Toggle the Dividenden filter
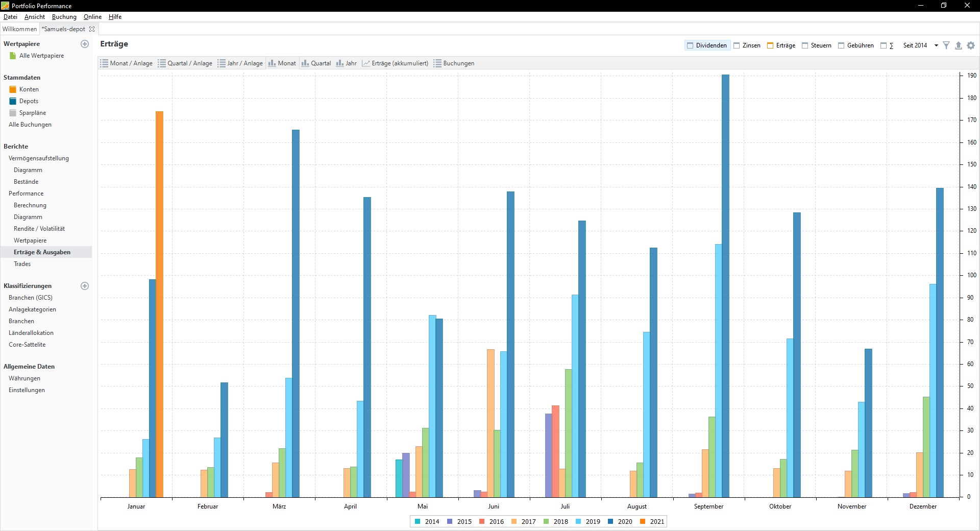Screen dimensions: 980x531 (707, 45)
